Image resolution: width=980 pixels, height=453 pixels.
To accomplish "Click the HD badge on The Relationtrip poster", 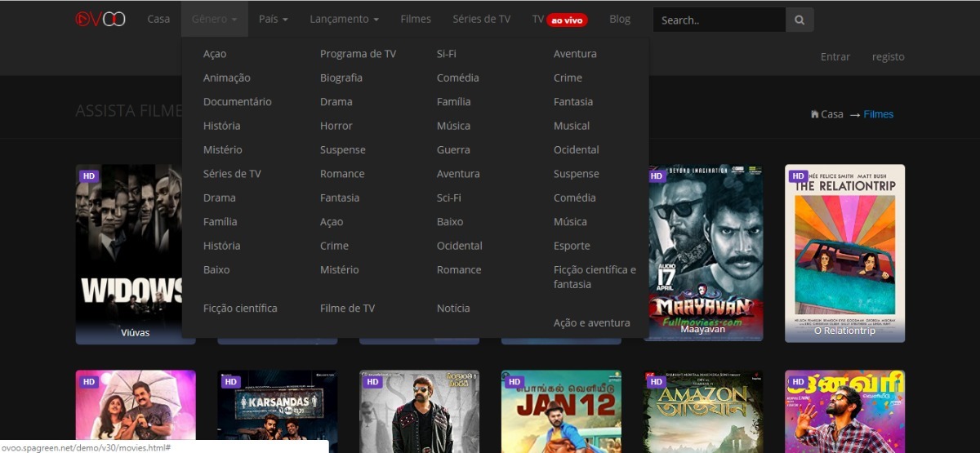I will 798,175.
